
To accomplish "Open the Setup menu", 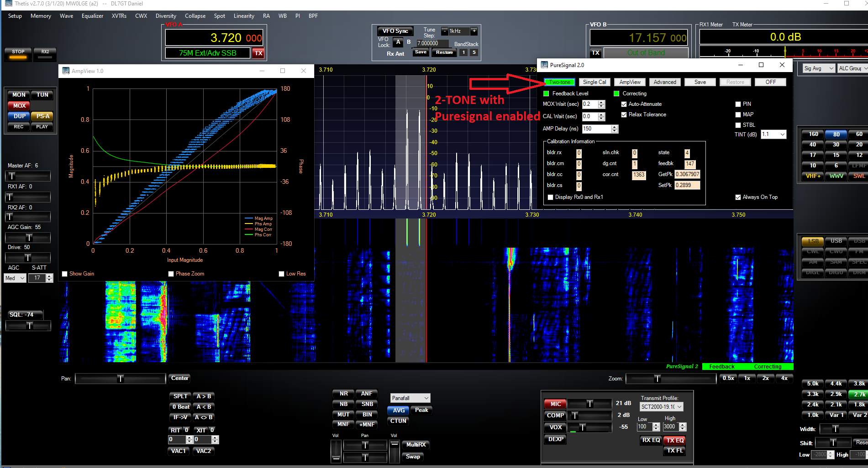I will pos(15,16).
